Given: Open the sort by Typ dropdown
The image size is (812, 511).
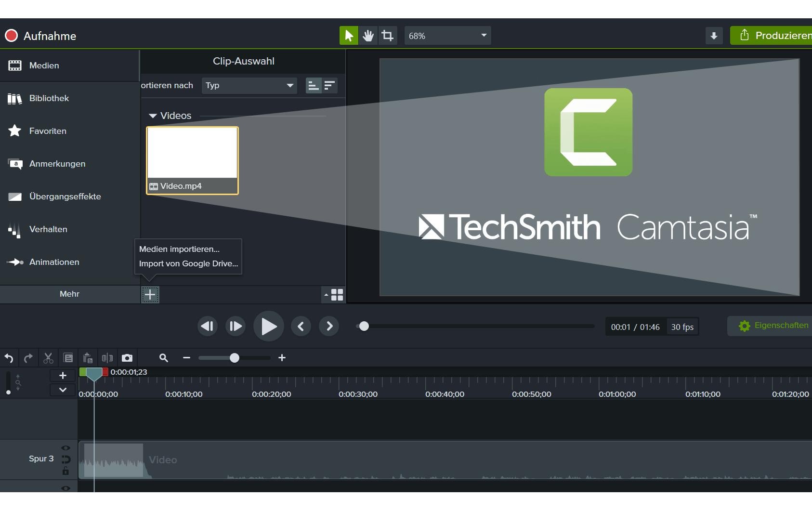Looking at the screenshot, I should coord(249,85).
